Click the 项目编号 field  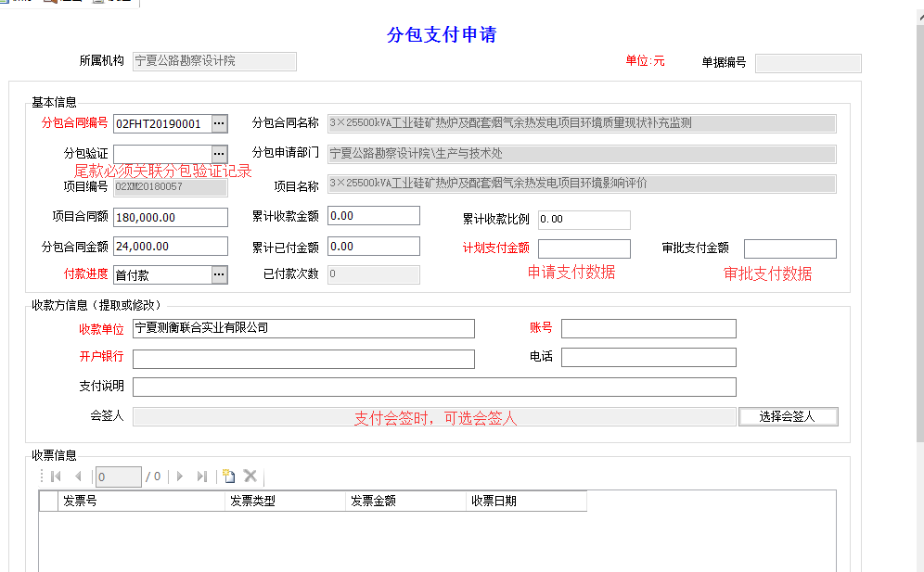pos(171,187)
